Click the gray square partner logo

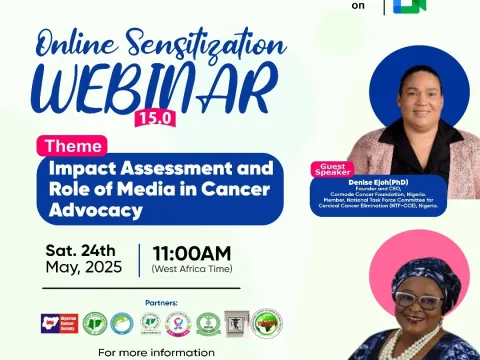click(237, 324)
